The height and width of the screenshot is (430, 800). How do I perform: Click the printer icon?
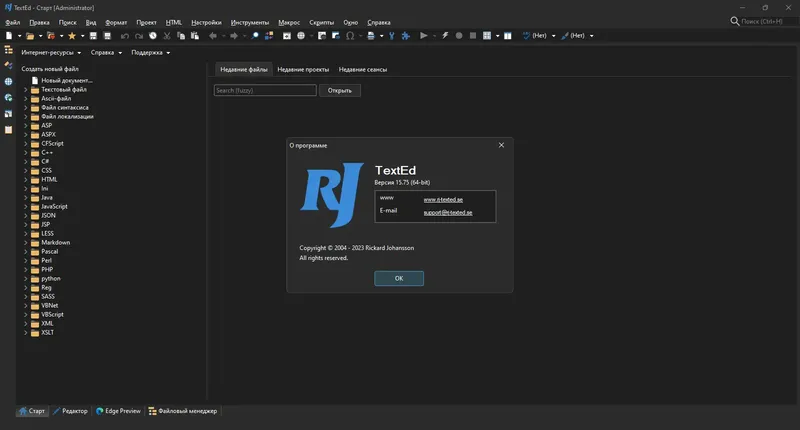tap(371, 36)
